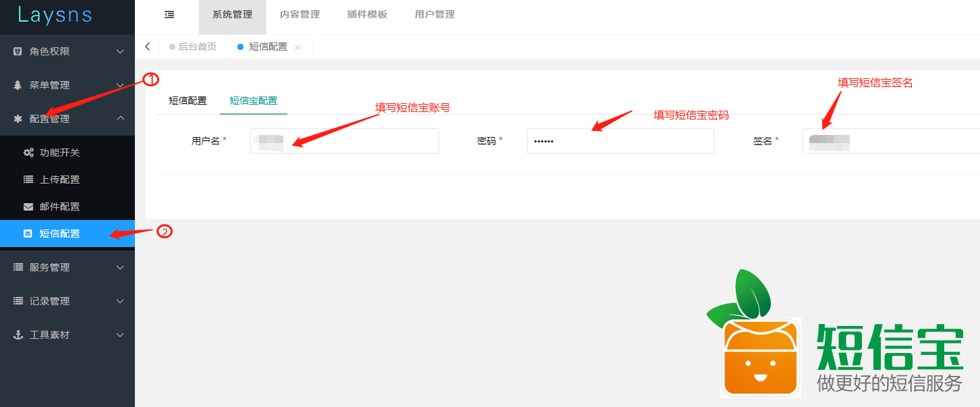Expand the 记录管理 menu chevron
The image size is (980, 407).
(120, 301)
